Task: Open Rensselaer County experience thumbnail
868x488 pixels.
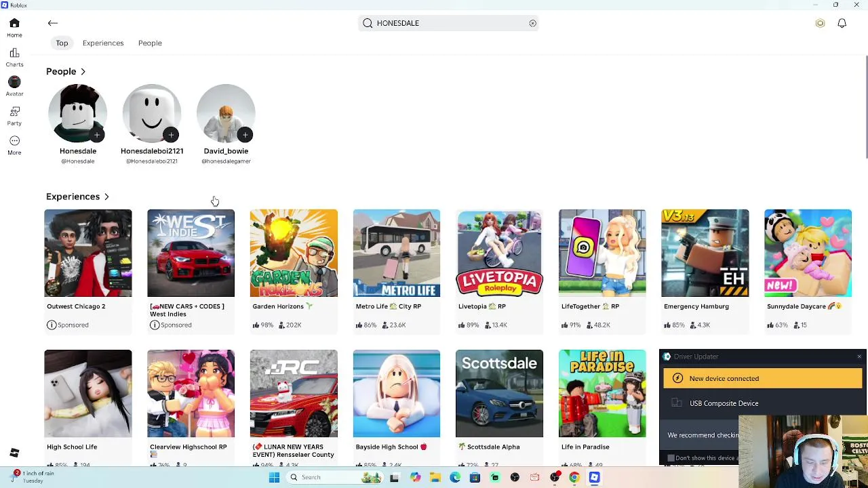Action: coord(294,394)
